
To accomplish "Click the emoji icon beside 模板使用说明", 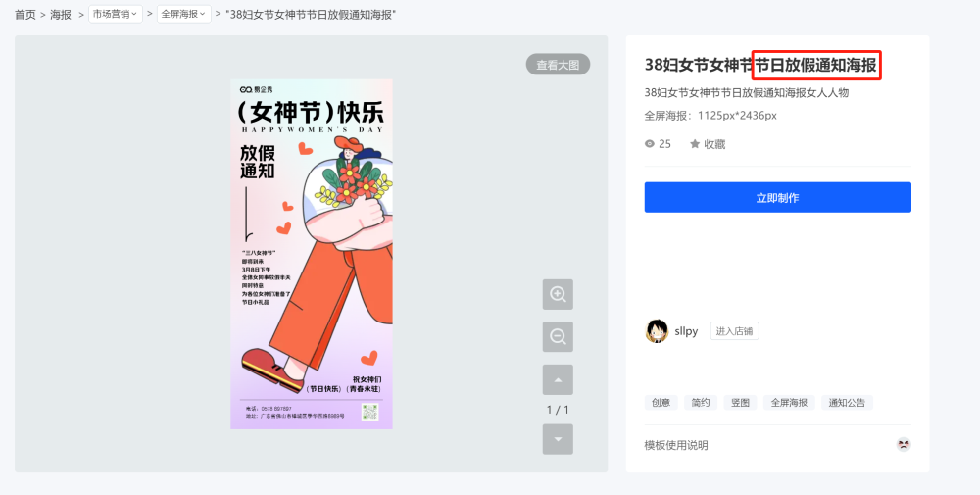I will [x=904, y=445].
